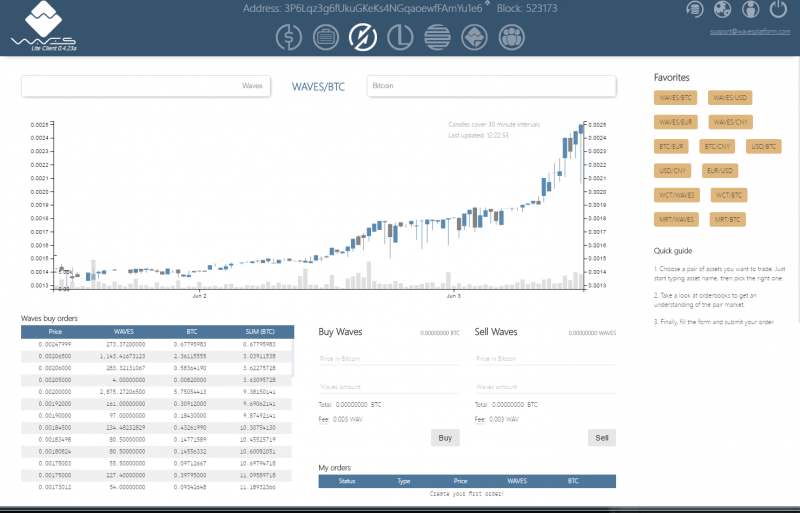
Task: Select buy order priced 0.00173012
Action: click(x=157, y=487)
